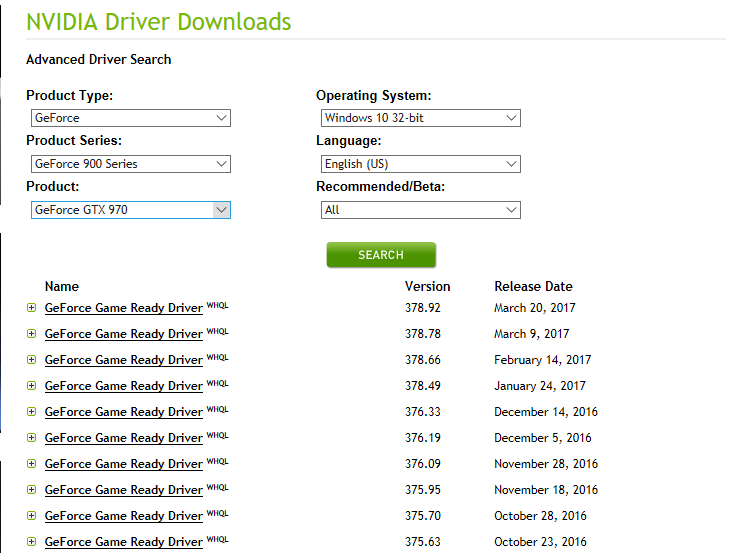Click version number 375.95
Screen dimensions: 738x553
click(x=423, y=490)
